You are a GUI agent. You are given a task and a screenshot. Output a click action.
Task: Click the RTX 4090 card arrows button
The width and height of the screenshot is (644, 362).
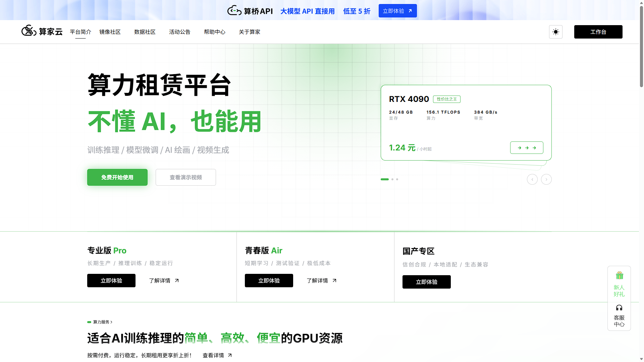(x=527, y=147)
